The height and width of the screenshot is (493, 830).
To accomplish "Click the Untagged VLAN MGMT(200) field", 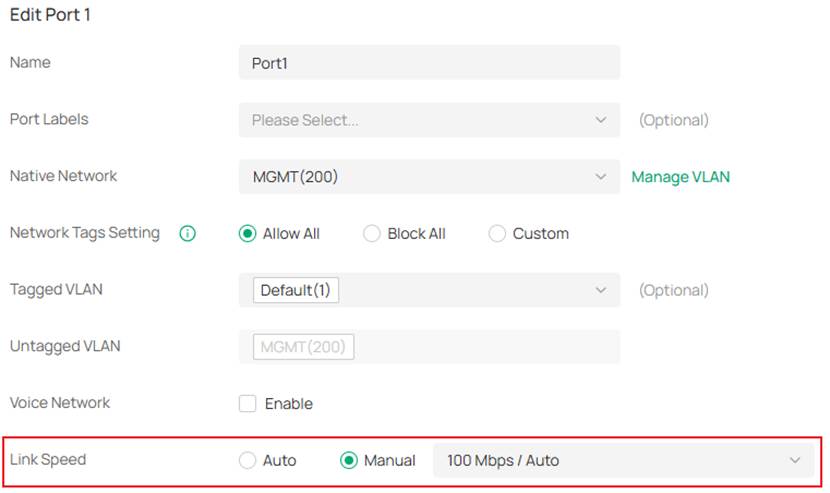I will tap(304, 347).
